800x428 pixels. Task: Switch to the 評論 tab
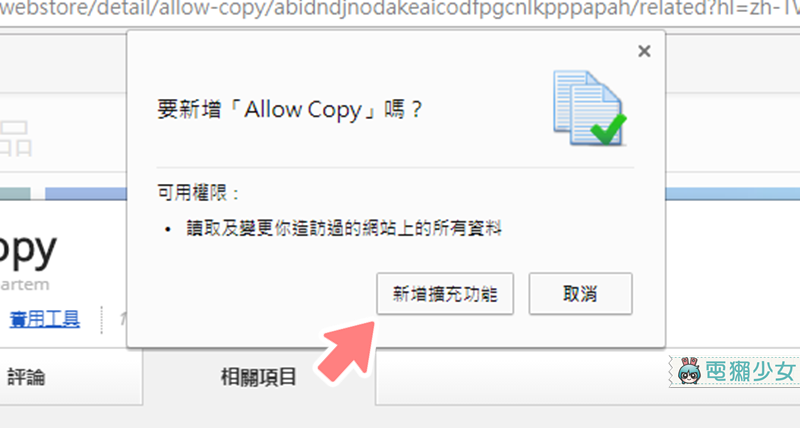tap(26, 377)
